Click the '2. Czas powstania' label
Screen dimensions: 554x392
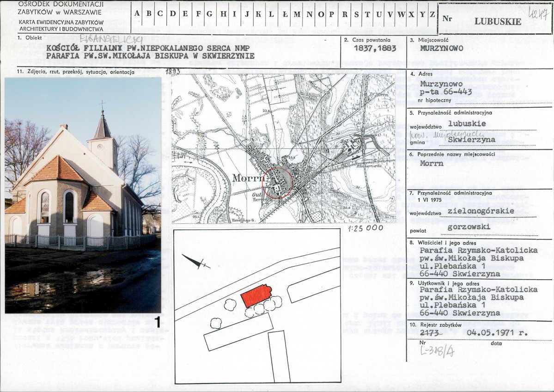(367, 40)
